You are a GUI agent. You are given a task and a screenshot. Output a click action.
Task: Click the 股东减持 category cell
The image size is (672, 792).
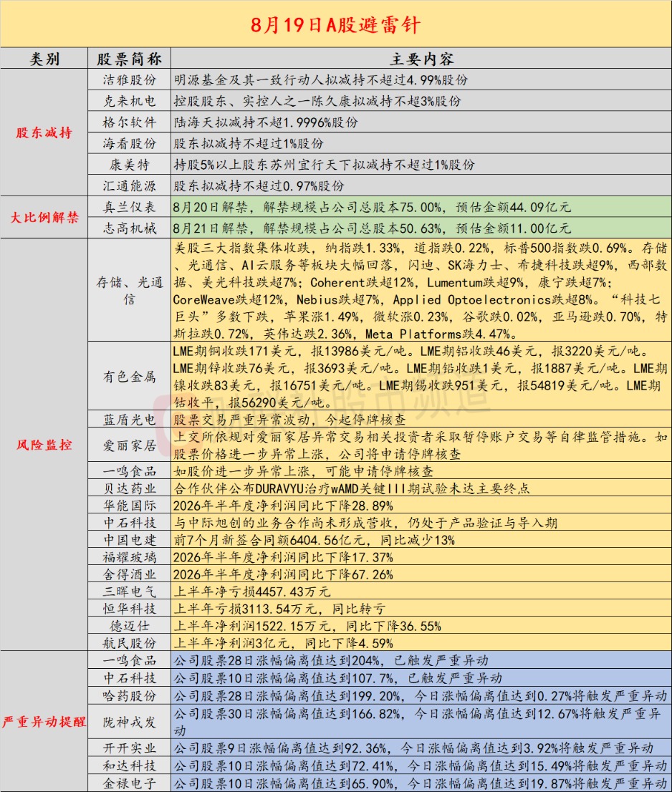click(x=44, y=132)
